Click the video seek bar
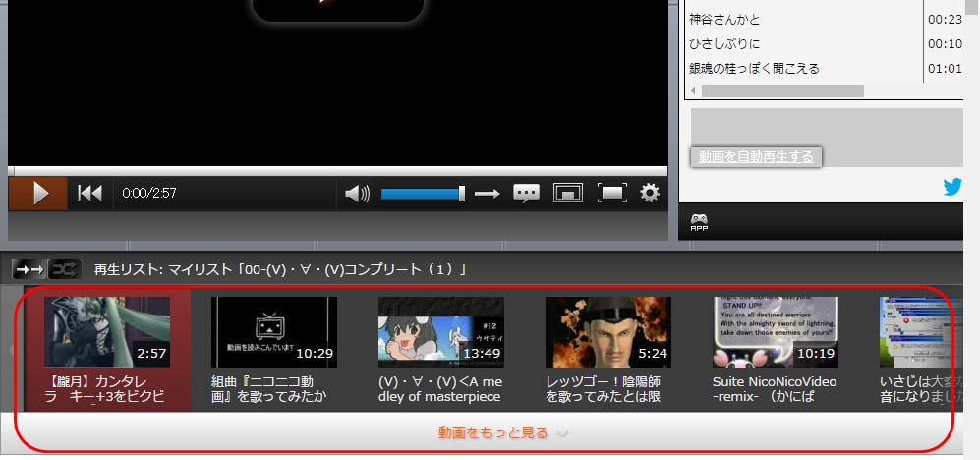 337,171
